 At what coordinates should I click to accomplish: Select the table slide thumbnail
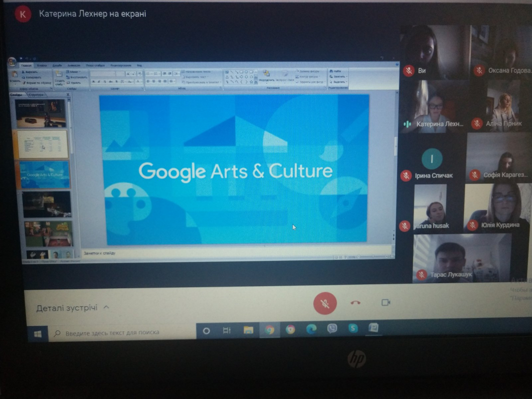42,145
